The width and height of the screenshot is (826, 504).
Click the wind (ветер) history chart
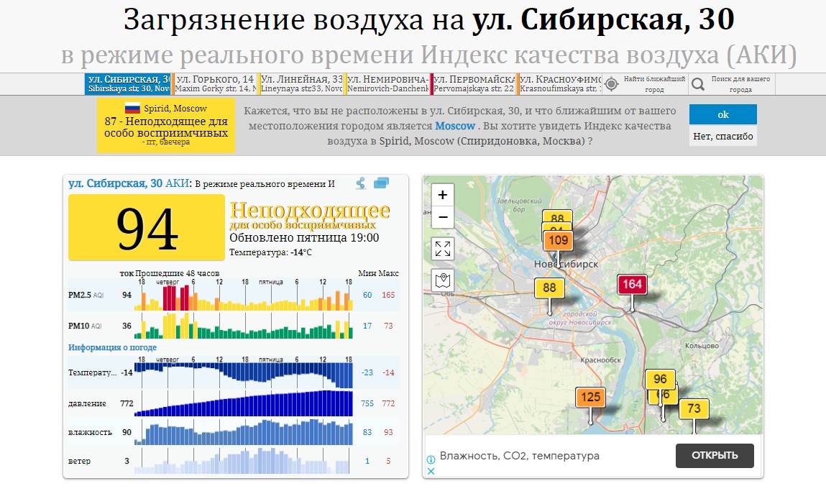tap(244, 461)
